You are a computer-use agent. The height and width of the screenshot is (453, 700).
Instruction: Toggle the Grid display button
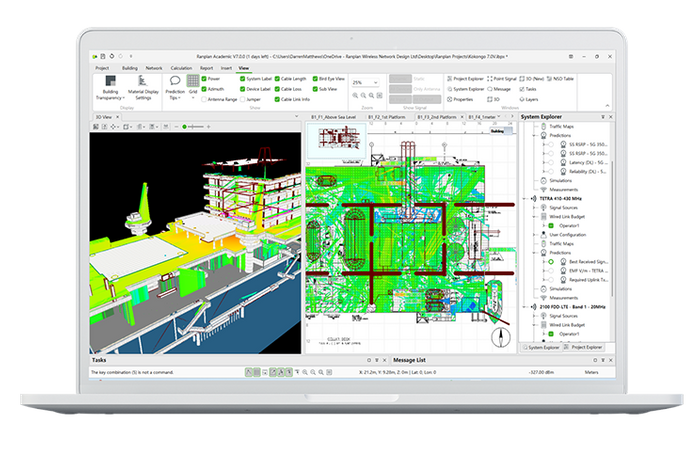tap(193, 81)
